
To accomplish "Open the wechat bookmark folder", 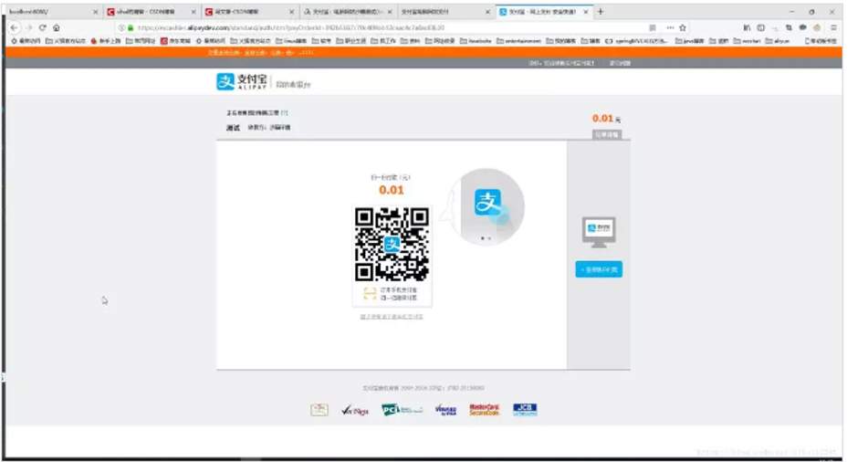I will 747,41.
